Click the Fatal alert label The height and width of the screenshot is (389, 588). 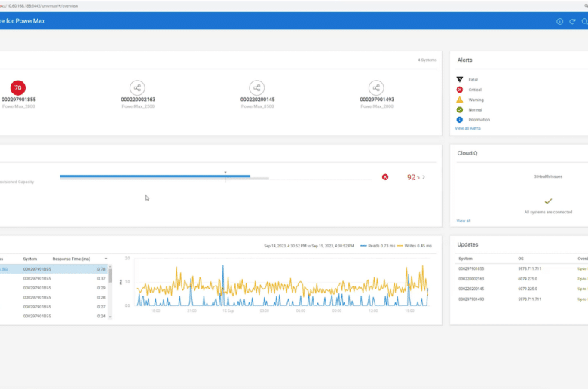tap(473, 80)
